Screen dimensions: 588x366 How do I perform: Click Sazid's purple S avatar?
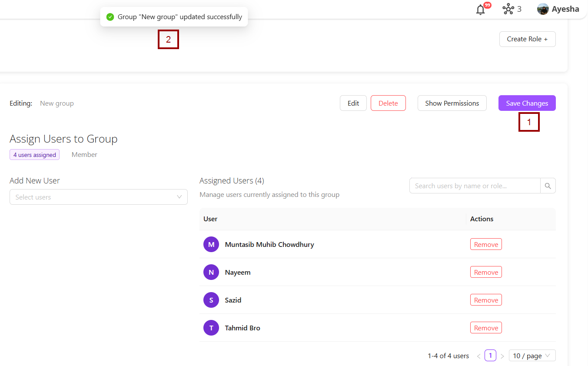coord(211,300)
